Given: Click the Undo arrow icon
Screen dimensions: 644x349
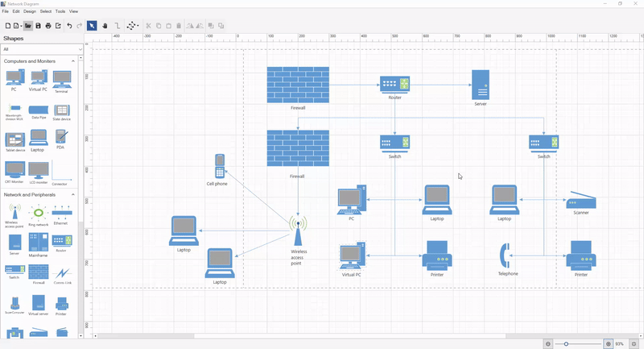Looking at the screenshot, I should click(x=69, y=26).
